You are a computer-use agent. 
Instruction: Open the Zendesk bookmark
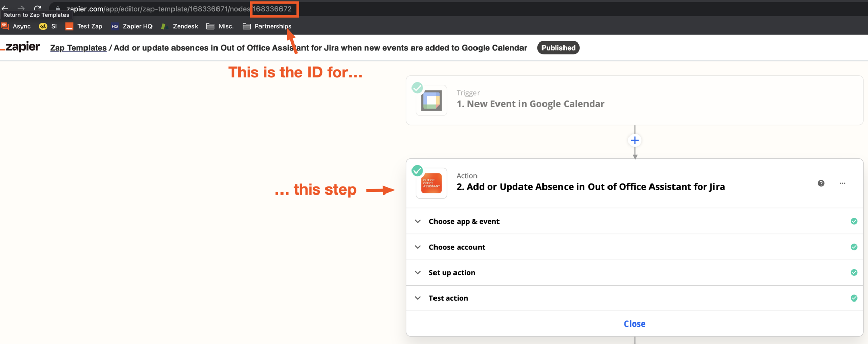[x=180, y=26]
